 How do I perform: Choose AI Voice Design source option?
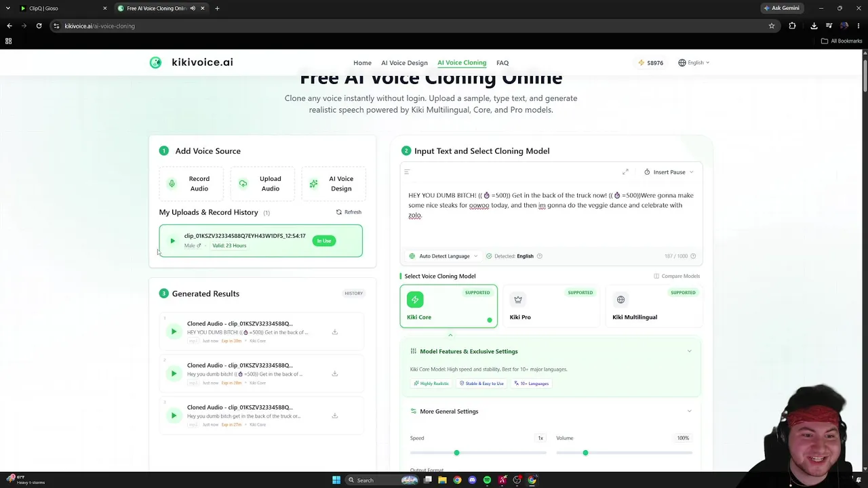[x=334, y=184]
